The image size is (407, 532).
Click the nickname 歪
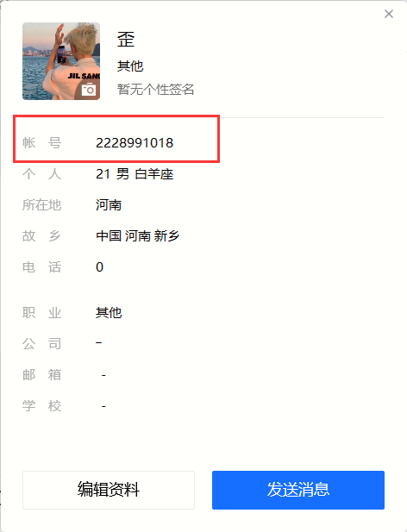pyautogui.click(x=126, y=40)
